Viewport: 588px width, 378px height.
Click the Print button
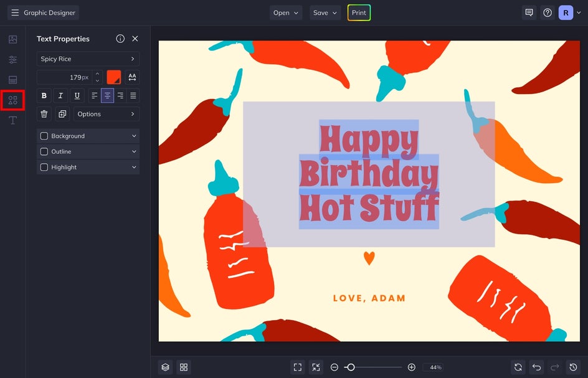coord(359,12)
